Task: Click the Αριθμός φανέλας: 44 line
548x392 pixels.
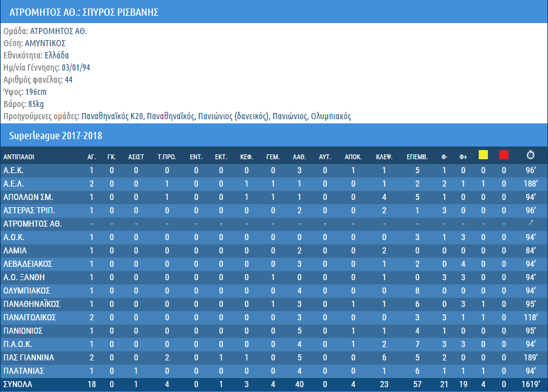Action: tap(38, 80)
